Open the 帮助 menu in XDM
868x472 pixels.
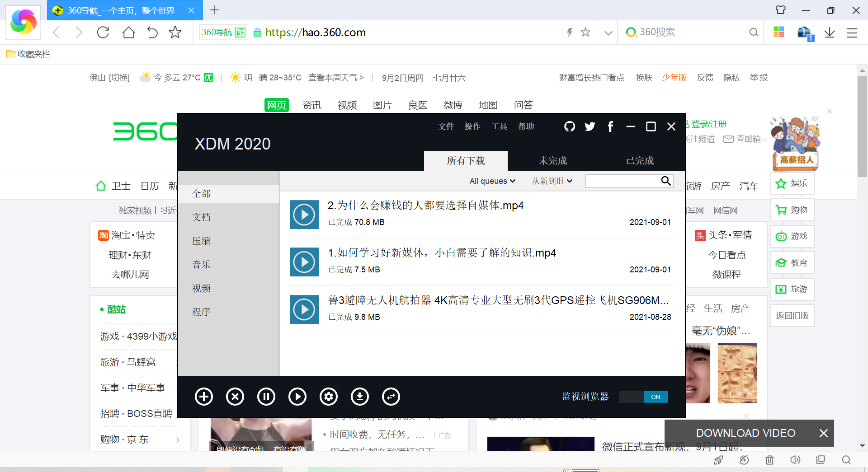526,126
